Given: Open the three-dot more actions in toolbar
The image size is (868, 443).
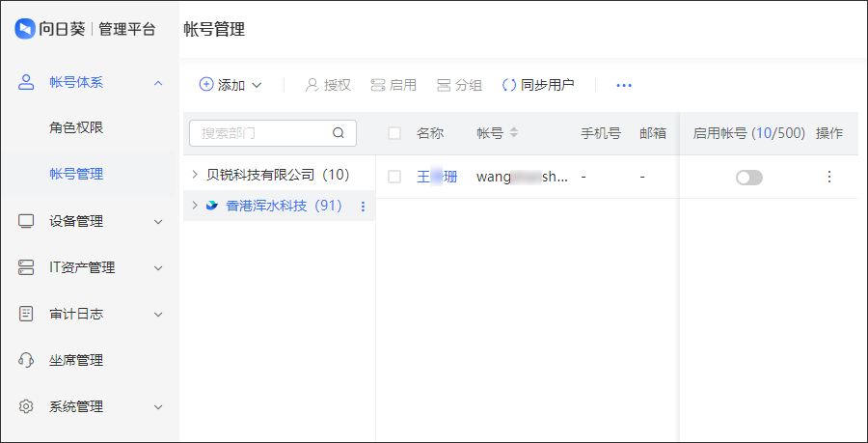Looking at the screenshot, I should click(624, 85).
